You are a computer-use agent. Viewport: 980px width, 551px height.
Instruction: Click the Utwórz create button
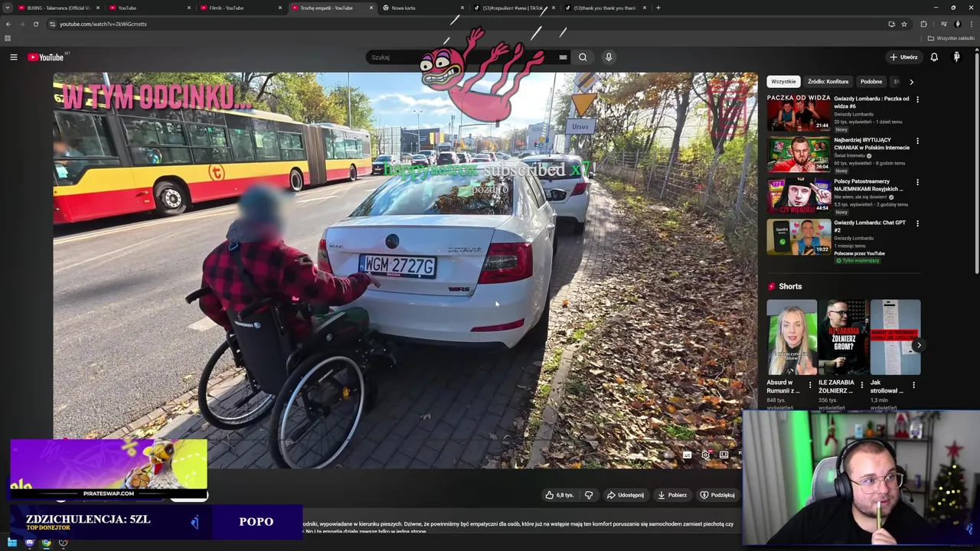coord(903,57)
